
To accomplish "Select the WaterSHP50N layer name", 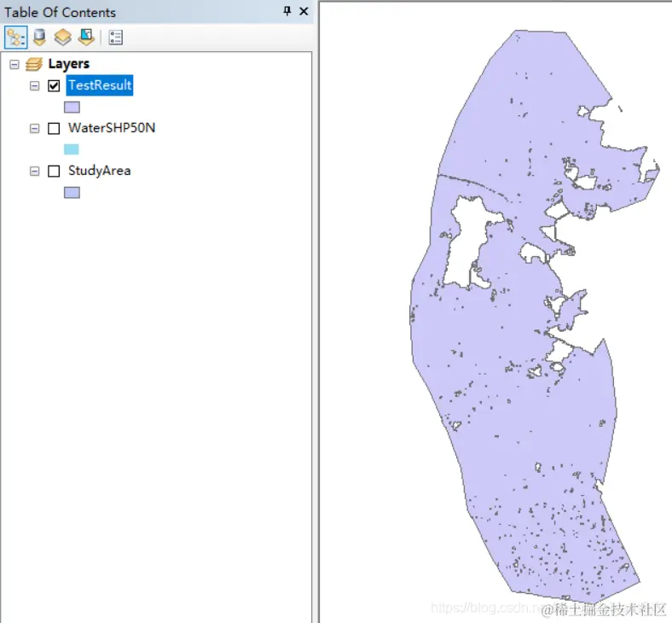I will click(112, 128).
